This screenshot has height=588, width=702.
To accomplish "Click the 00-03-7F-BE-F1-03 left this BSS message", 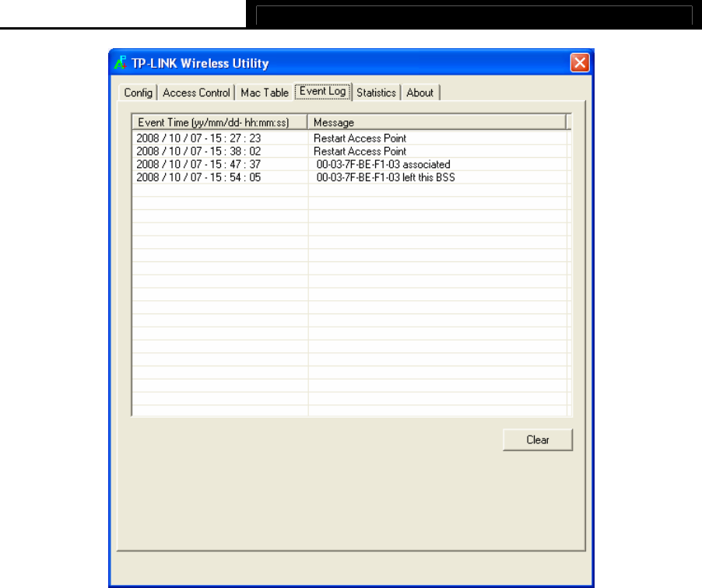I will (x=385, y=177).
